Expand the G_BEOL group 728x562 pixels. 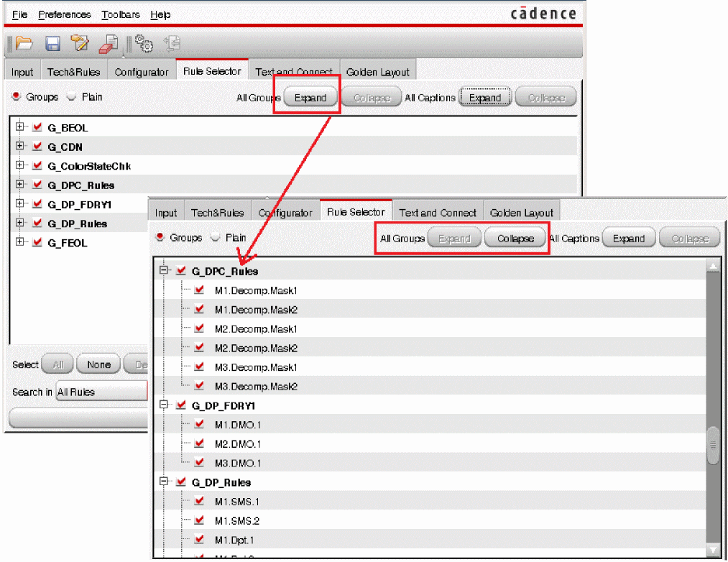pos(19,126)
